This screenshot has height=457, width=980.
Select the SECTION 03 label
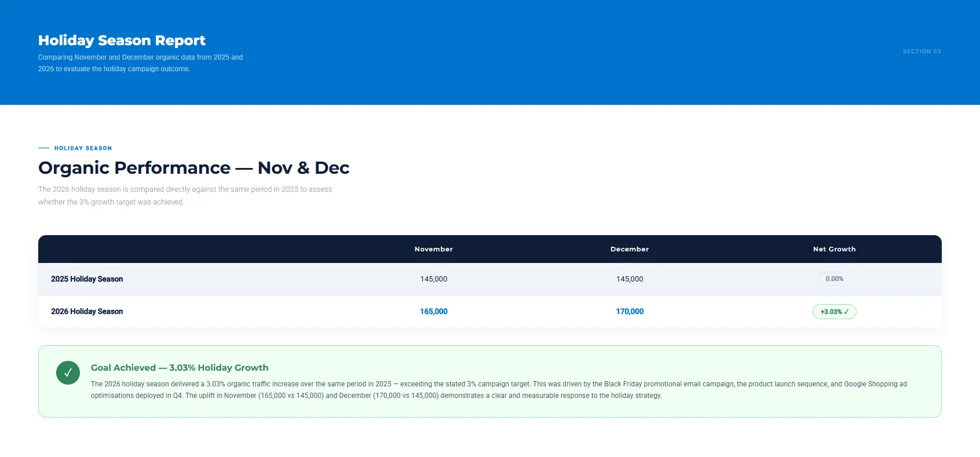pyautogui.click(x=922, y=52)
